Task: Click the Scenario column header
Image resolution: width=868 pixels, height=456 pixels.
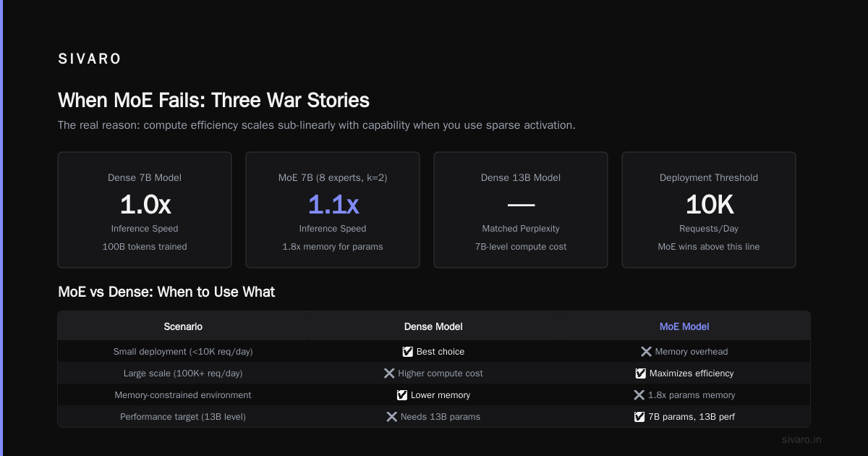Action: pyautogui.click(x=183, y=326)
